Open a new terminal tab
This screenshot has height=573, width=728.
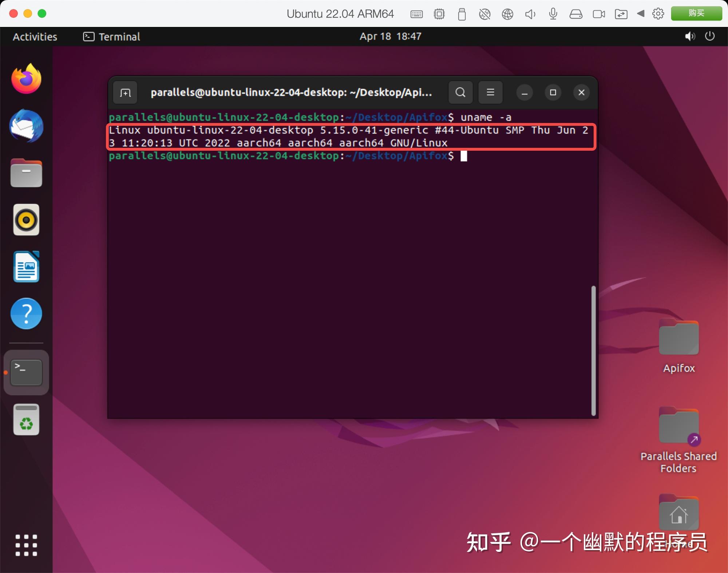tap(124, 92)
